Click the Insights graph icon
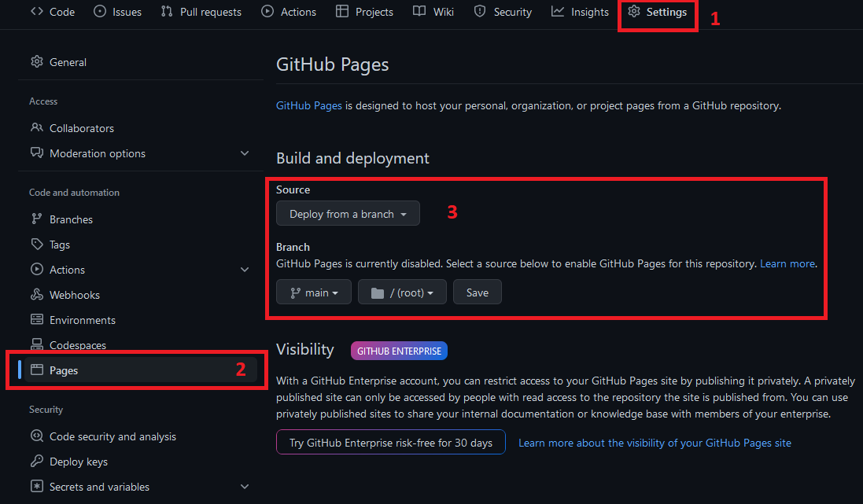This screenshot has height=504, width=863. 558,12
